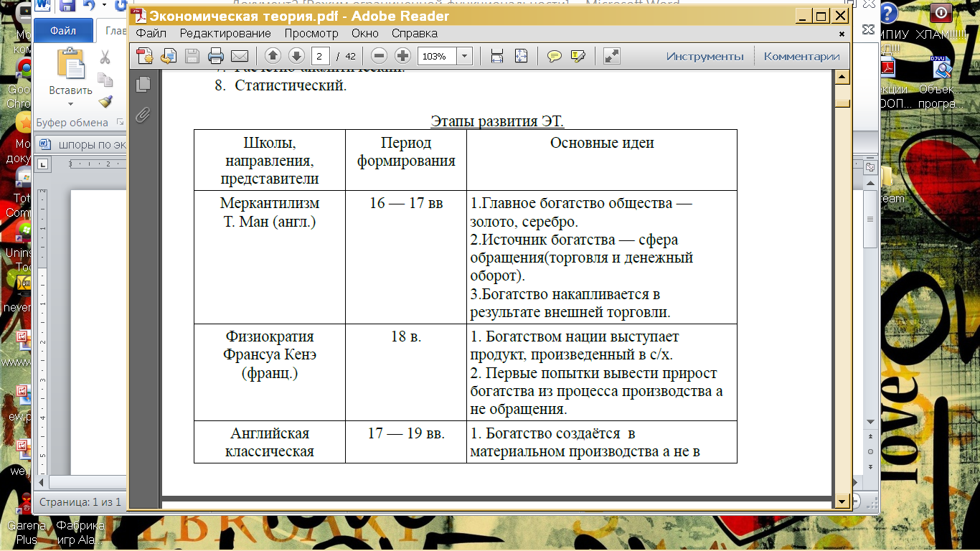This screenshot has height=551, width=980.
Task: Zoom out with the minus button
Action: [x=380, y=56]
